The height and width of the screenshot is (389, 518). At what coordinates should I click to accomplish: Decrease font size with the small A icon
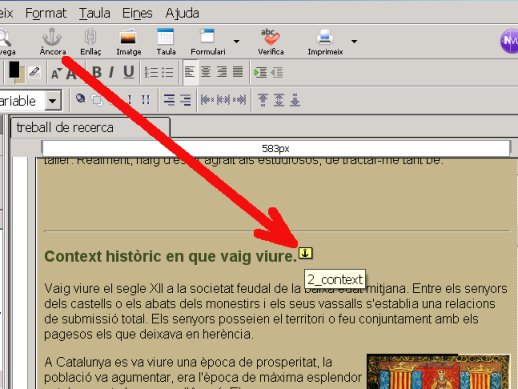click(56, 73)
